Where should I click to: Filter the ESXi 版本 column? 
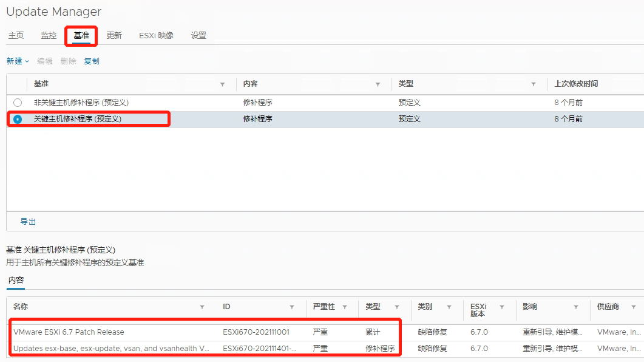pos(501,307)
